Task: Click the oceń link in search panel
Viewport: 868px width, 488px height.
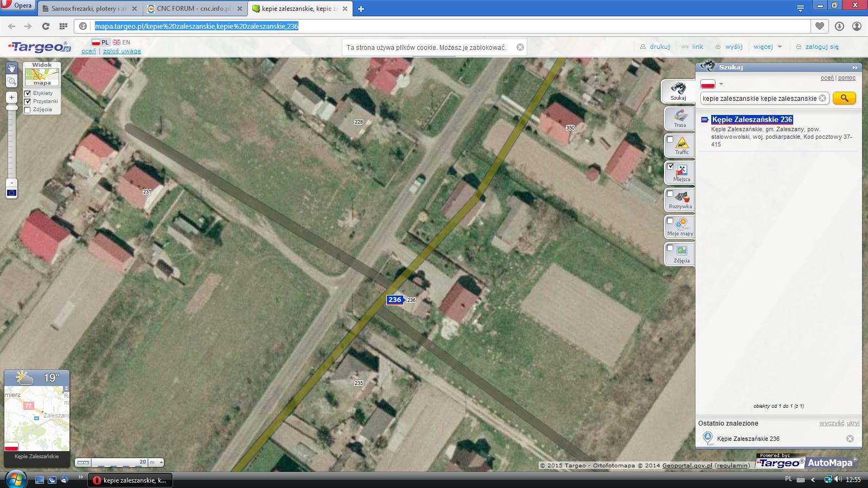Action: [x=827, y=78]
